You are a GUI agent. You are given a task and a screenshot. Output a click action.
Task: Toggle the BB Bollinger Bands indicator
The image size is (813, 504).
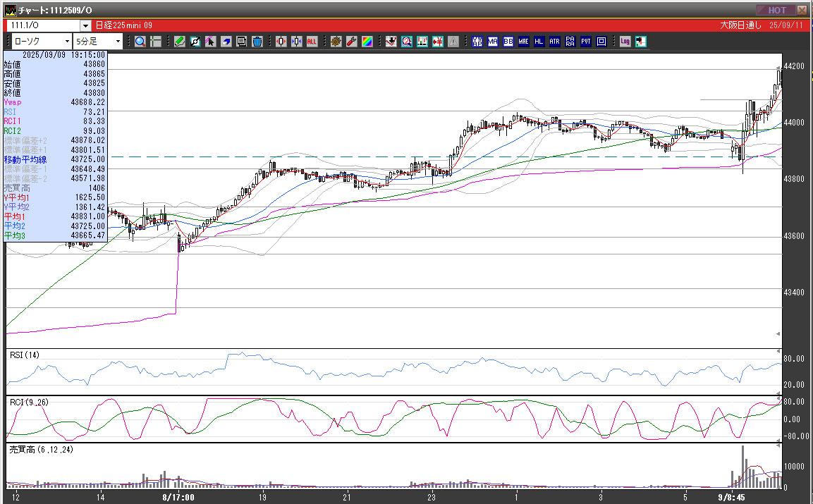(508, 42)
